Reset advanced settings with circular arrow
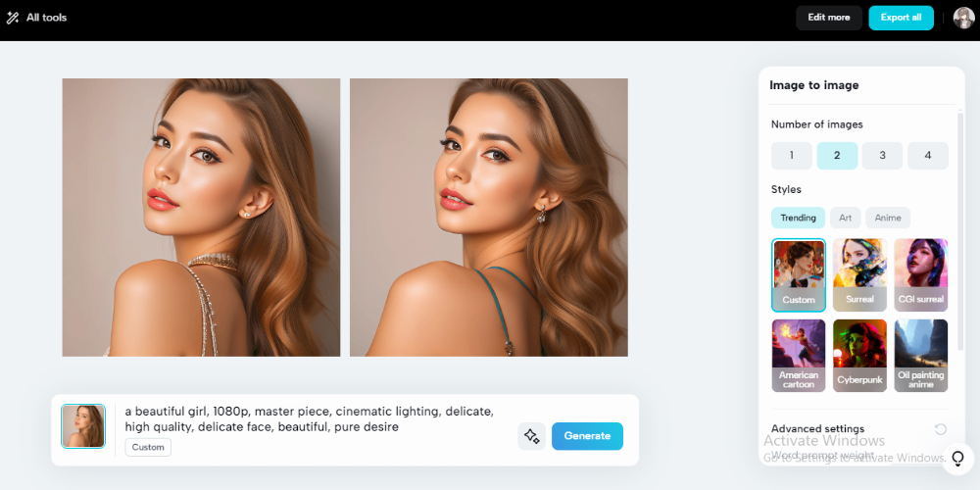This screenshot has height=490, width=980. (940, 429)
